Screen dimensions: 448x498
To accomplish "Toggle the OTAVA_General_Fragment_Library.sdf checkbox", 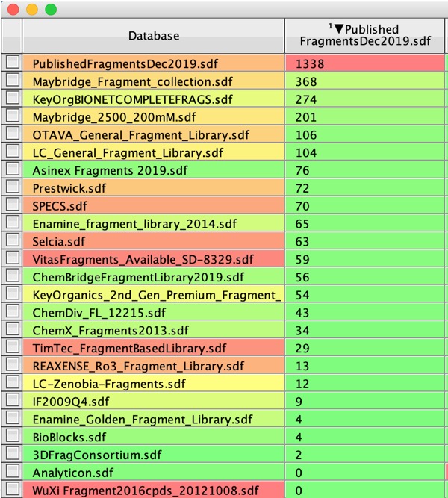I will (x=13, y=133).
